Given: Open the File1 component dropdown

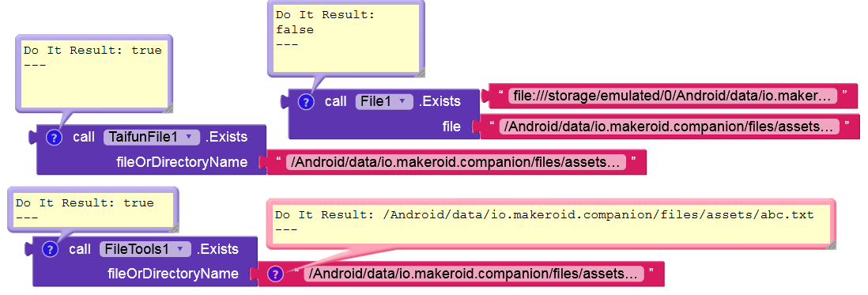Looking at the screenshot, I should point(384,102).
